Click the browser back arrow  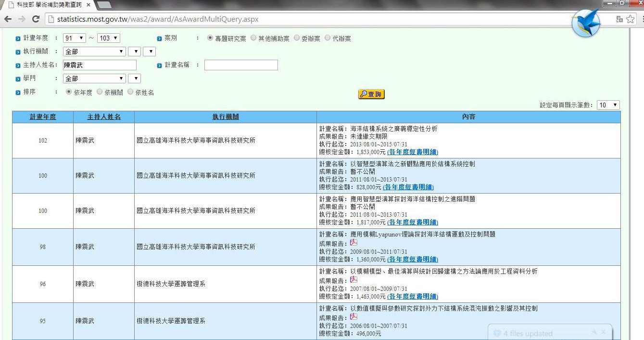[x=8, y=19]
